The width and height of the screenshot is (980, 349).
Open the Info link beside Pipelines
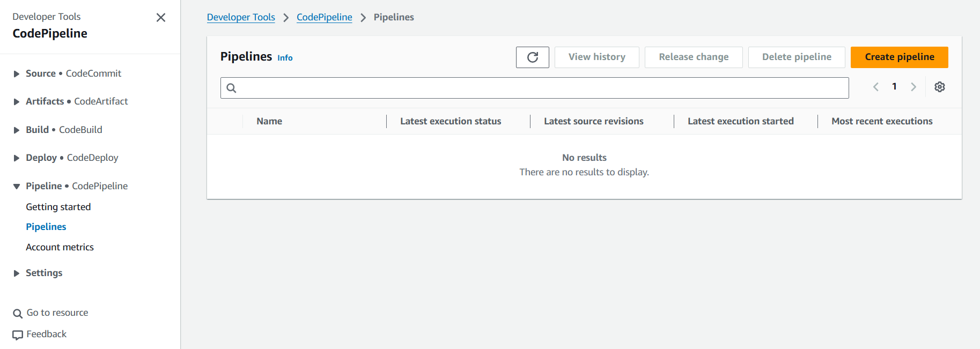point(285,58)
